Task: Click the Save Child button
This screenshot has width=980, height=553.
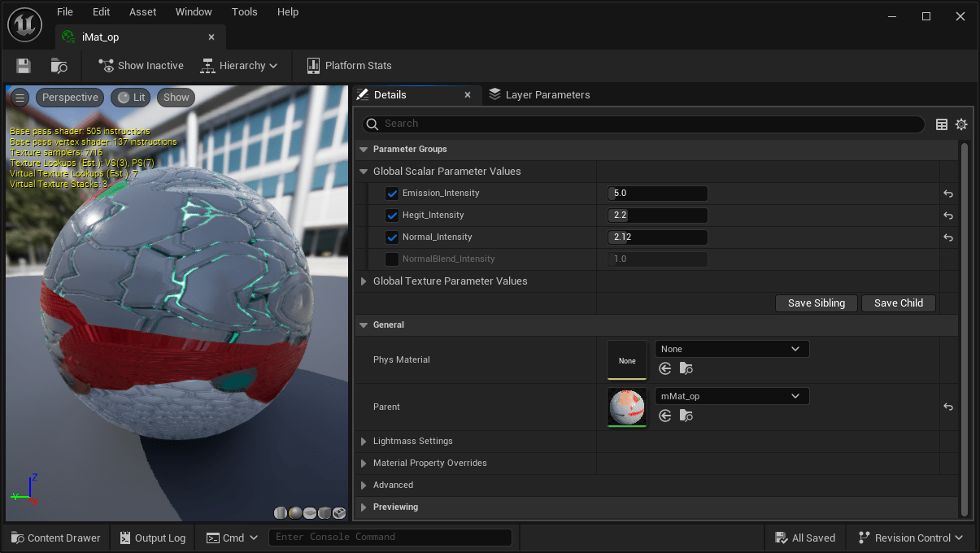Action: [x=899, y=303]
